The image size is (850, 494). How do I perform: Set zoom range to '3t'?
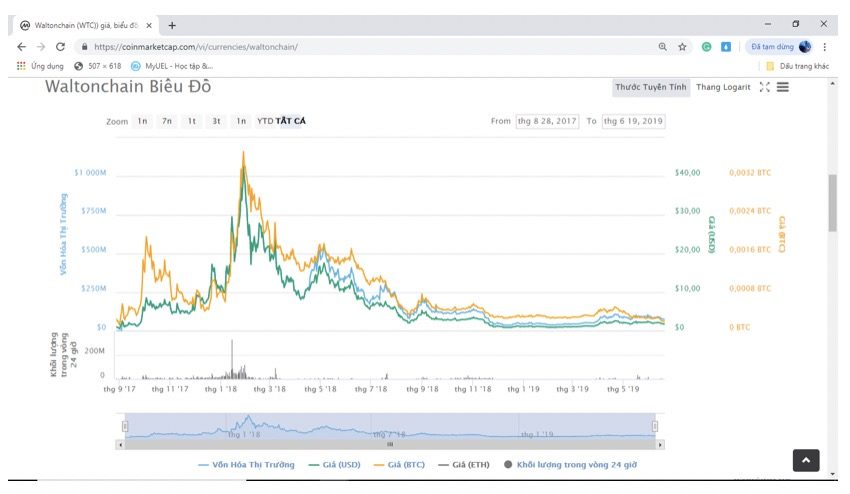[x=216, y=121]
